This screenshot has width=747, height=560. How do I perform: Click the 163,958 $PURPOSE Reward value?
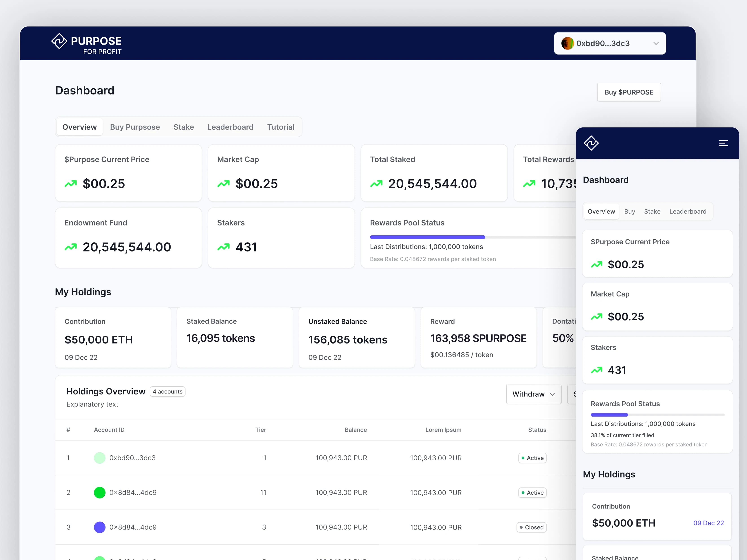[x=478, y=338]
